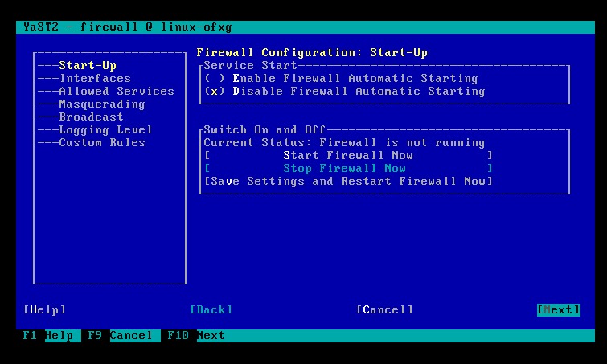
Task: Select Broadcast in the left tree
Action: (x=91, y=117)
